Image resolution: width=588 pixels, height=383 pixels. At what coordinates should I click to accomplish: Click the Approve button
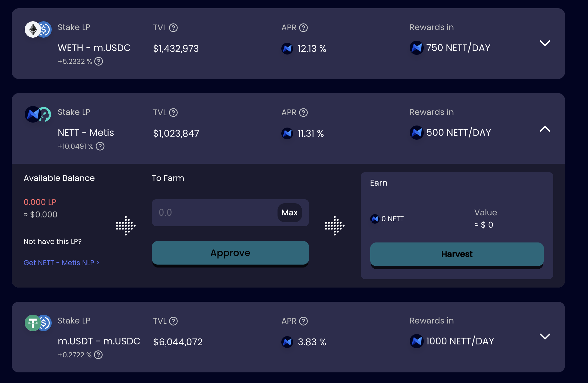(230, 253)
